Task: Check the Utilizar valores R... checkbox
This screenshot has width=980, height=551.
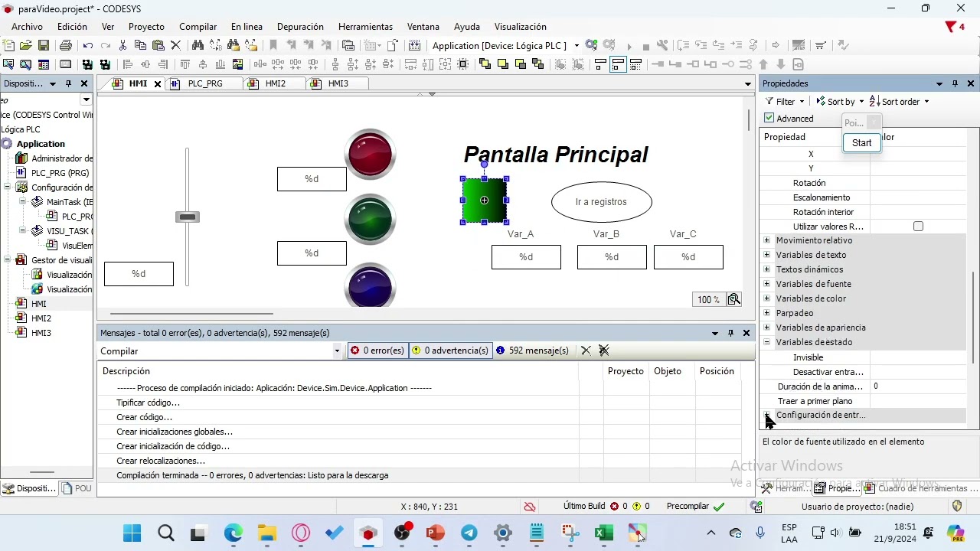Action: pos(918,227)
